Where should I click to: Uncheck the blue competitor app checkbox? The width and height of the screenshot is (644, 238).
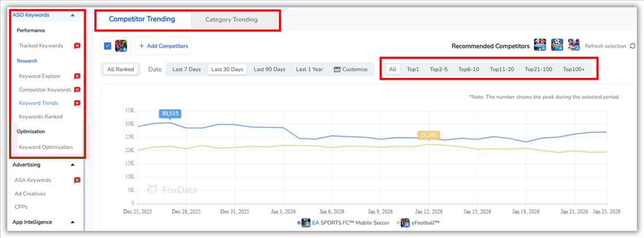click(x=108, y=46)
